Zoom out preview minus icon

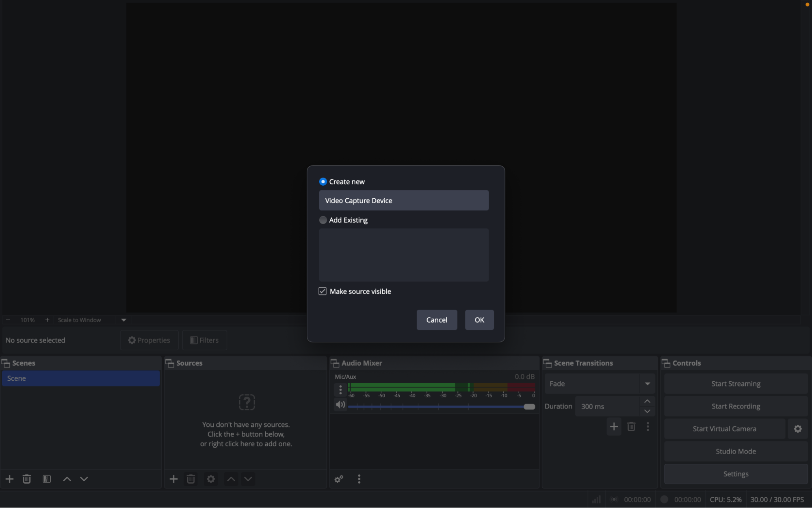[x=8, y=320]
